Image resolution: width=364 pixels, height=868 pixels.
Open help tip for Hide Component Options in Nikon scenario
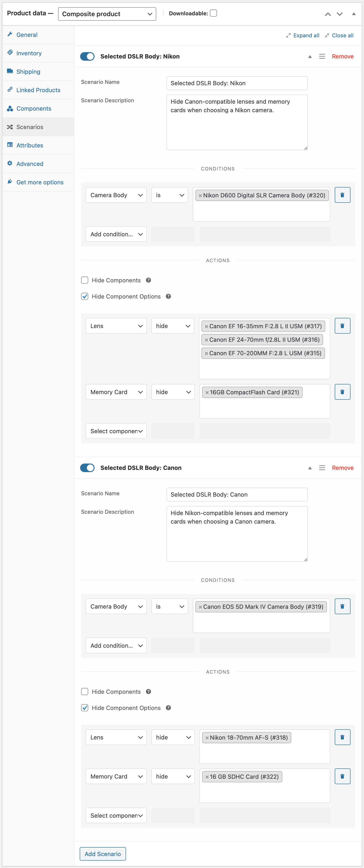pos(168,296)
